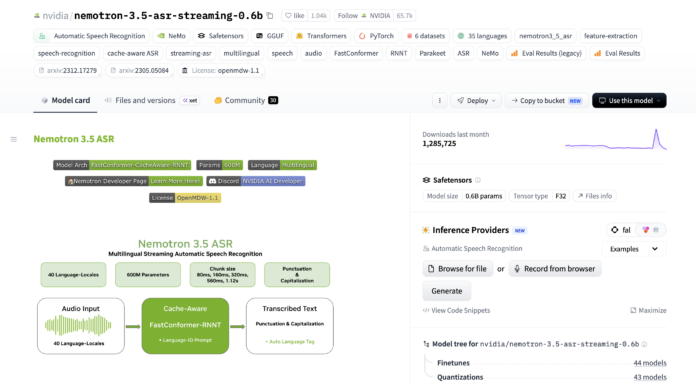Select the fal inference provider
The height and width of the screenshot is (385, 696).
click(x=621, y=230)
